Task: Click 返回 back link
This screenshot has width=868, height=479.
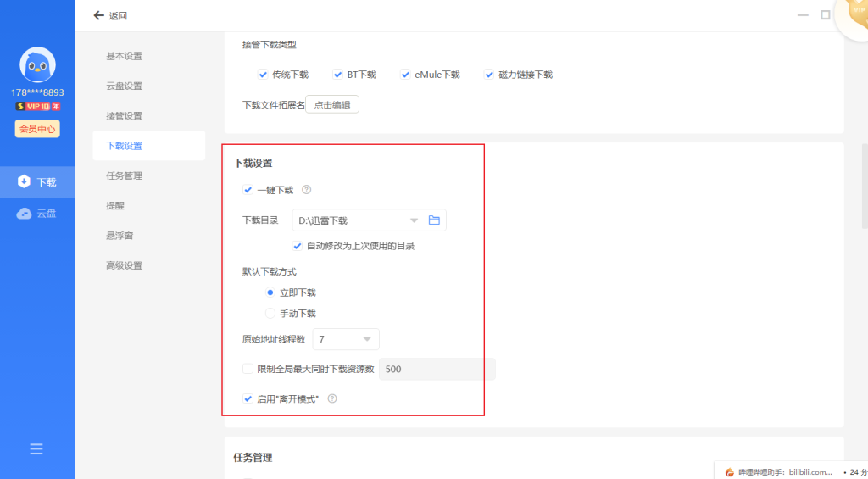Action: pos(118,16)
